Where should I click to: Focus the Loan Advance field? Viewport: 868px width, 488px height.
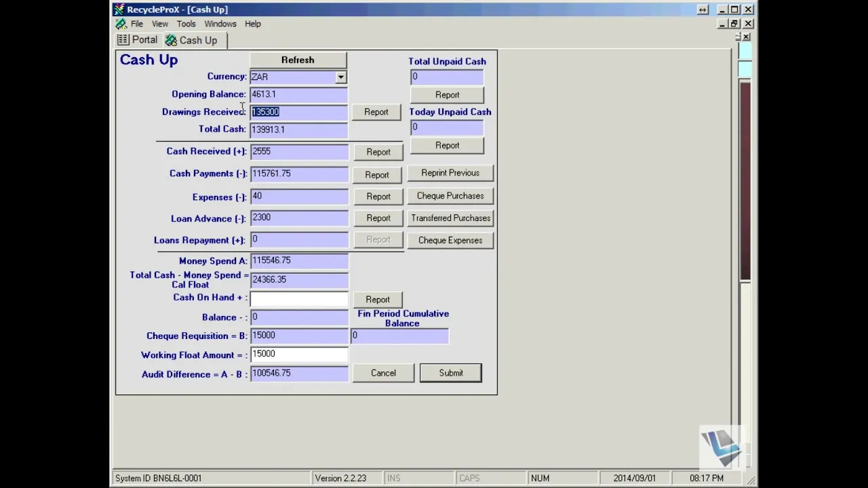tap(298, 218)
